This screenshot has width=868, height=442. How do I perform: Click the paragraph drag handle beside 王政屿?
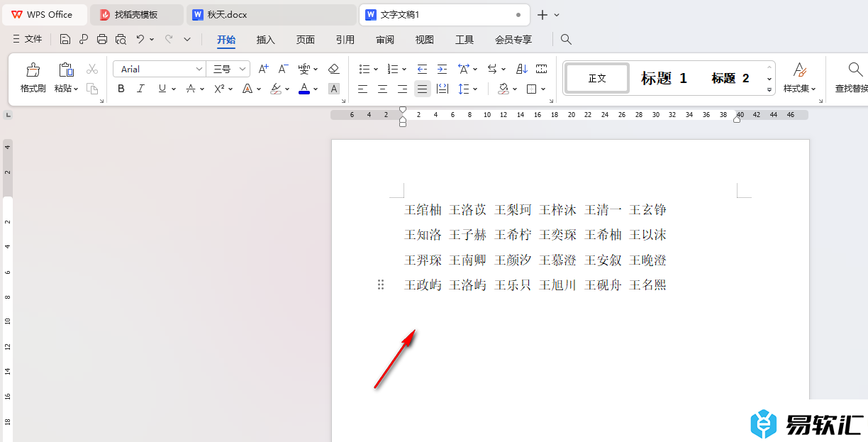click(381, 284)
